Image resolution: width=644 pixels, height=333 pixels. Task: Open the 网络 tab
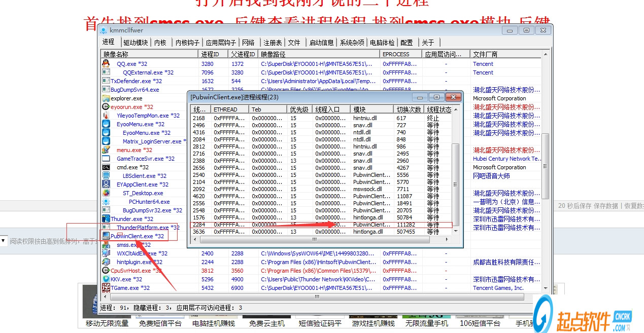(248, 43)
